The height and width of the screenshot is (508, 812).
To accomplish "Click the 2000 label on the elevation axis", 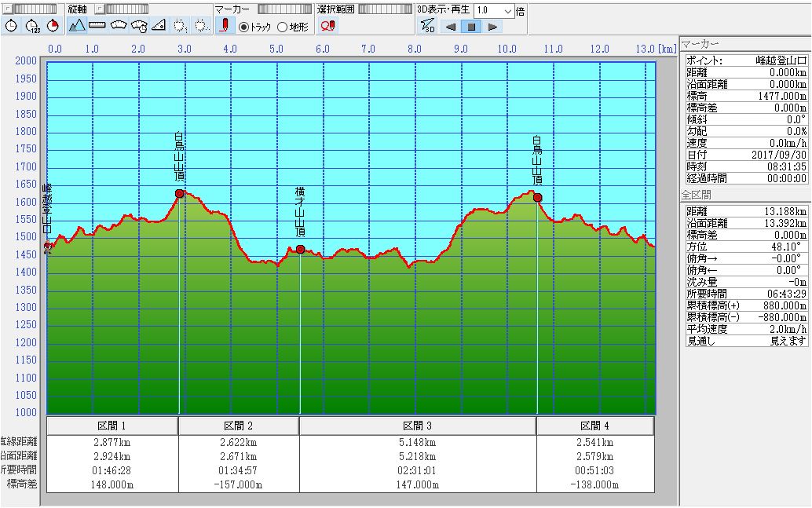I will [26, 61].
